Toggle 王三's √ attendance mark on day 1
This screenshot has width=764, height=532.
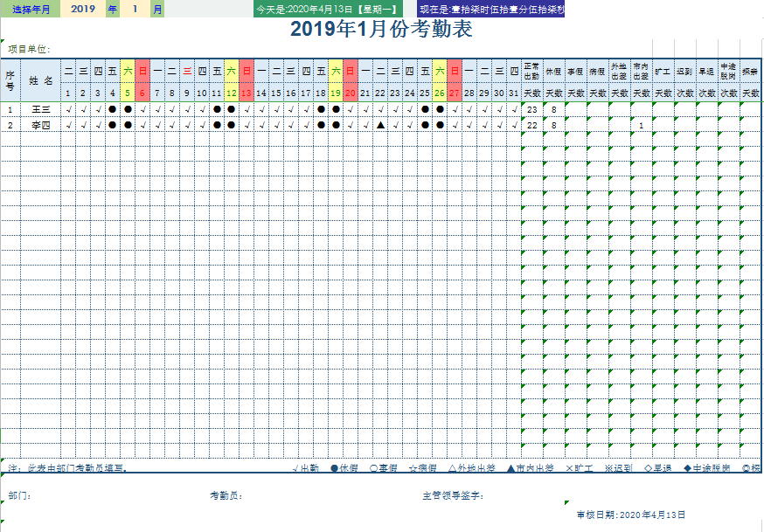pyautogui.click(x=68, y=110)
